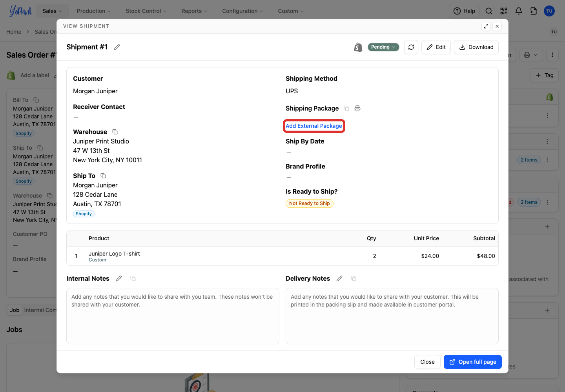The height and width of the screenshot is (392, 565).
Task: Edit Delivery Notes with pencil icon
Action: [339, 278]
